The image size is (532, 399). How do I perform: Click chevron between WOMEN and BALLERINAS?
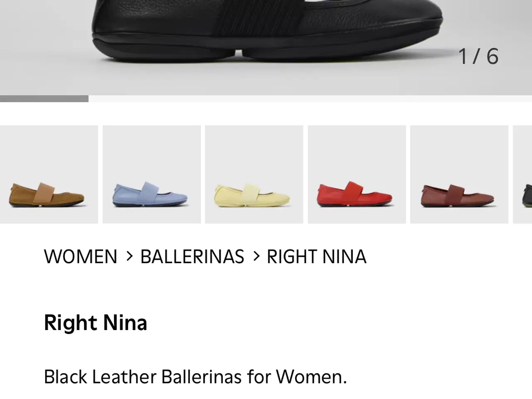(x=129, y=256)
